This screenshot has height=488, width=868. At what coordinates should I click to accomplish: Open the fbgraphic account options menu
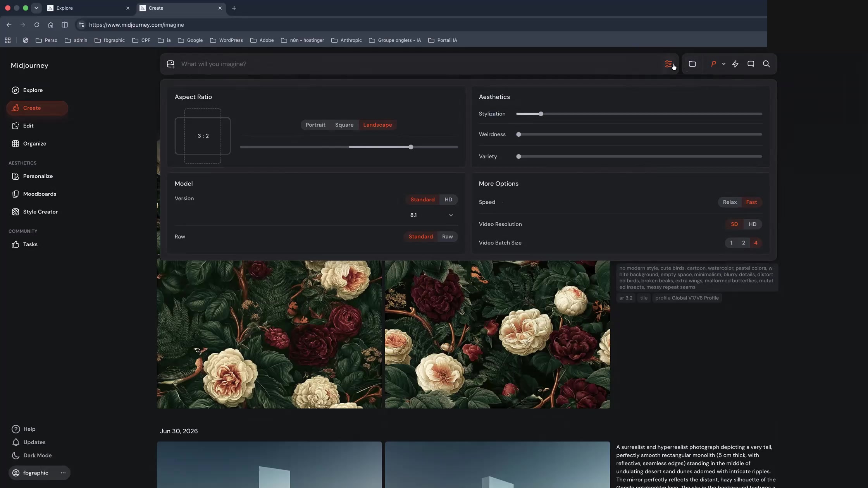point(63,473)
